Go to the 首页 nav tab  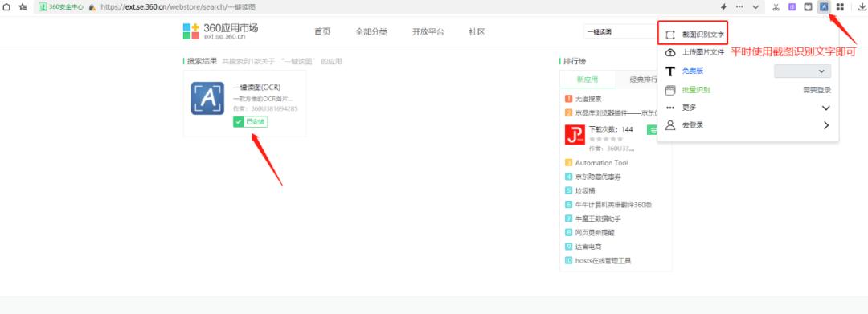[x=322, y=32]
